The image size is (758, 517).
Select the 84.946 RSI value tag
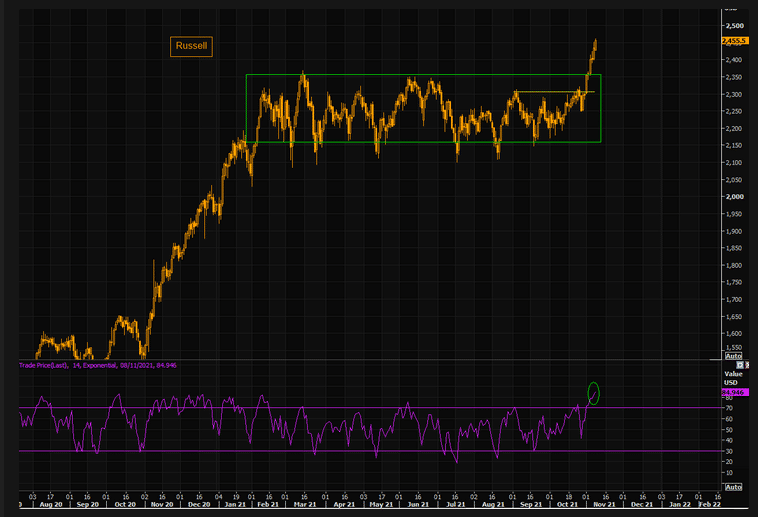click(733, 392)
